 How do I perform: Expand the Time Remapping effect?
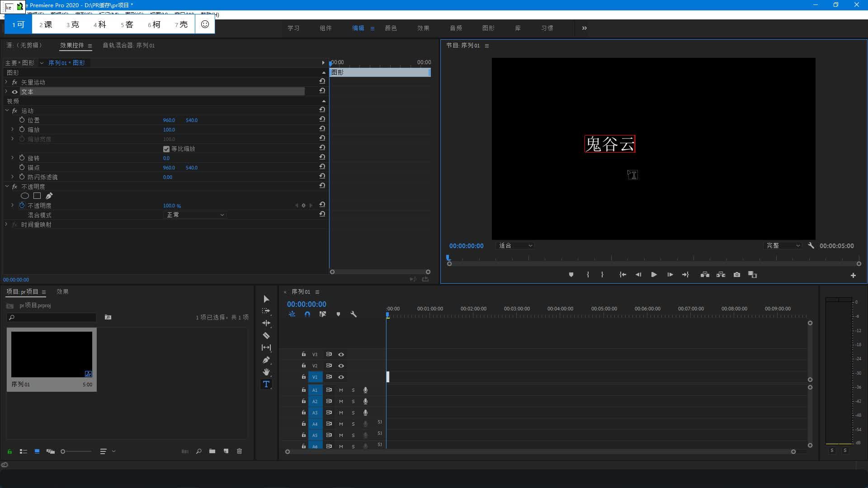coord(6,224)
